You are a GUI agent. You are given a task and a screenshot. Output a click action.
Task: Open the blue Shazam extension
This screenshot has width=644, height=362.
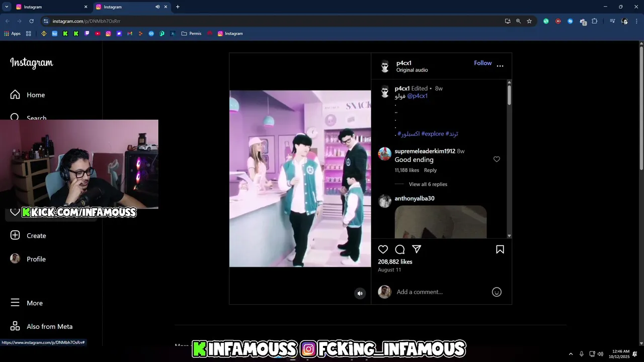coord(570,21)
